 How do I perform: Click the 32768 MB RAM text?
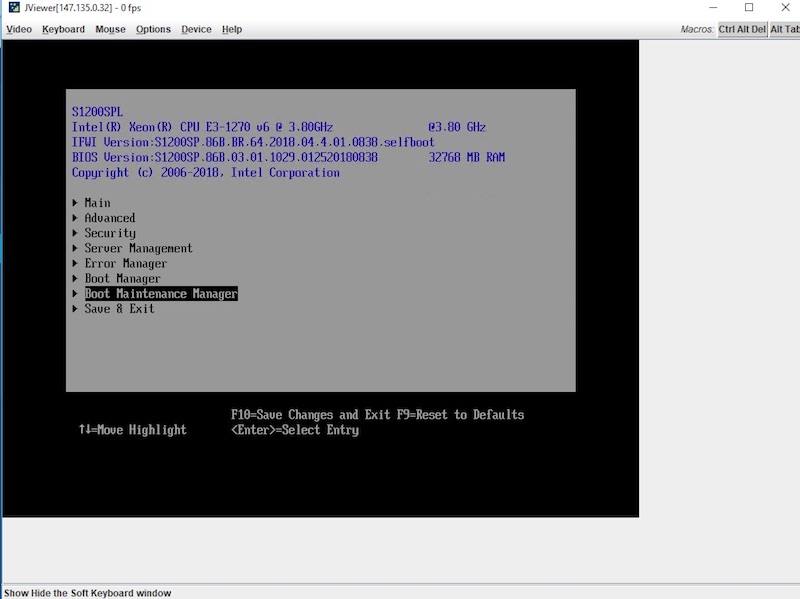click(x=467, y=157)
